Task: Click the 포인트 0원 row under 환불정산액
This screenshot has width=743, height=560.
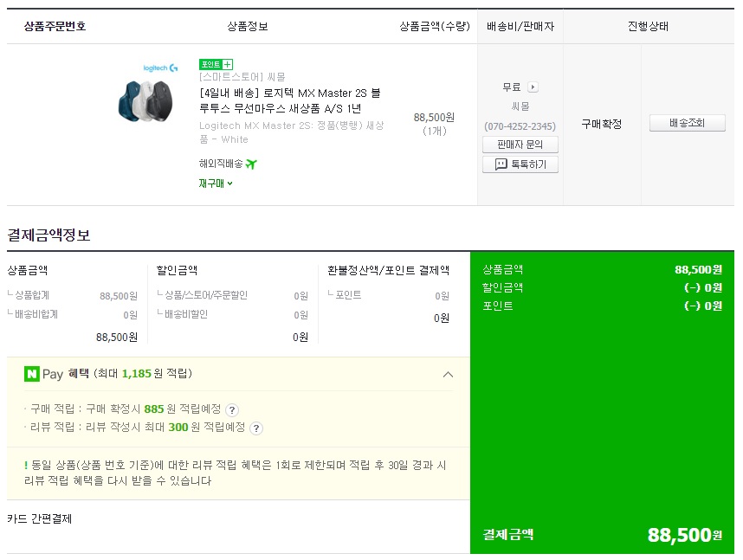Action: pyautogui.click(x=389, y=296)
